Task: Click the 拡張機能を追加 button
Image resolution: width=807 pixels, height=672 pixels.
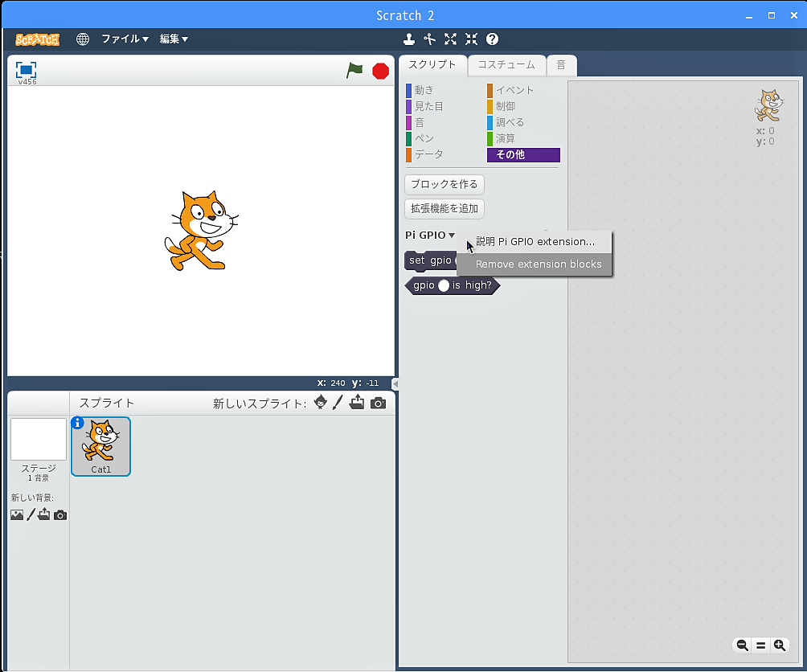Action: click(x=444, y=208)
